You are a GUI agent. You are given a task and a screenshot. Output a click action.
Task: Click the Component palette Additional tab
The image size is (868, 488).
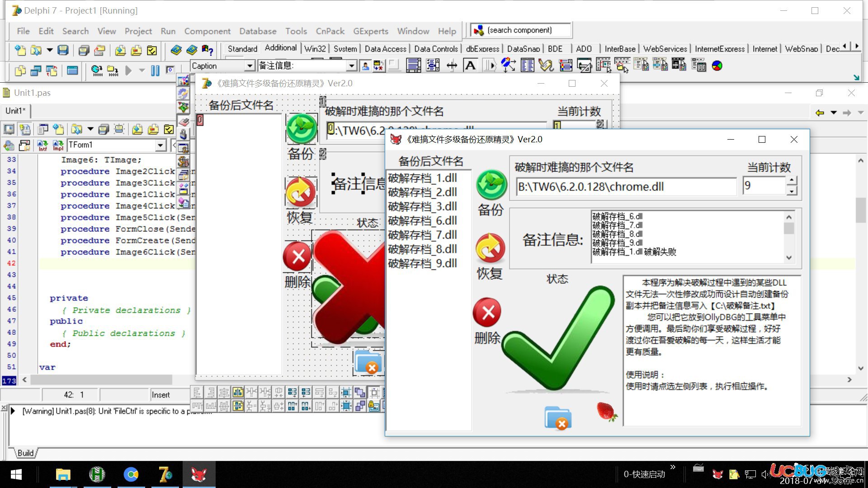[278, 48]
